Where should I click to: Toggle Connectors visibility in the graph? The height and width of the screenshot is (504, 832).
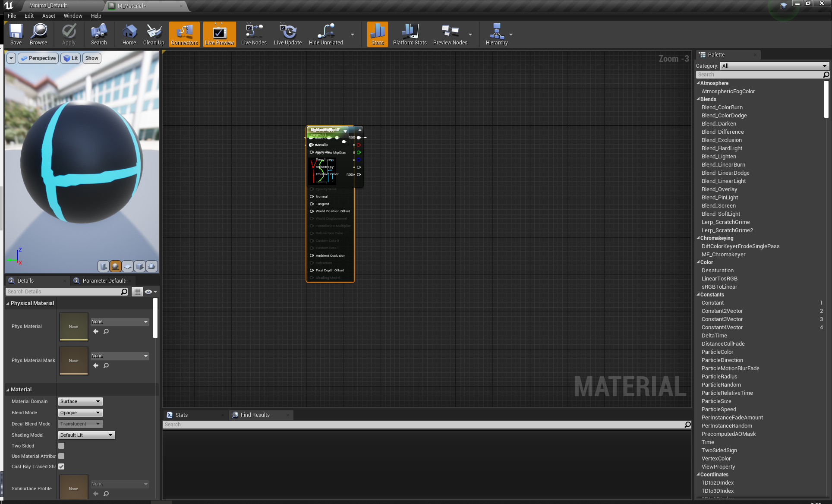[x=184, y=34]
